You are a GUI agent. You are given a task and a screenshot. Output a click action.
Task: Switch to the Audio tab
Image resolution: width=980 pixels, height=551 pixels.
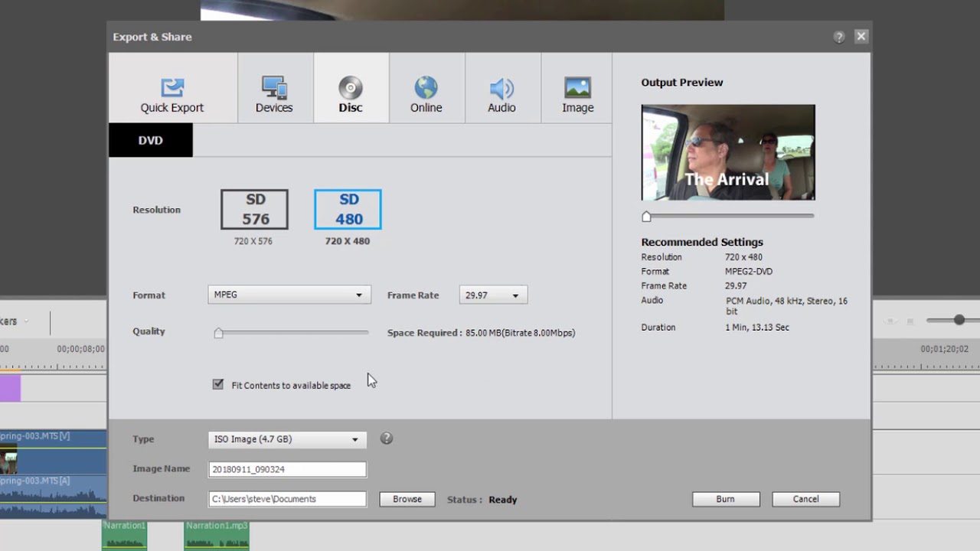[501, 88]
